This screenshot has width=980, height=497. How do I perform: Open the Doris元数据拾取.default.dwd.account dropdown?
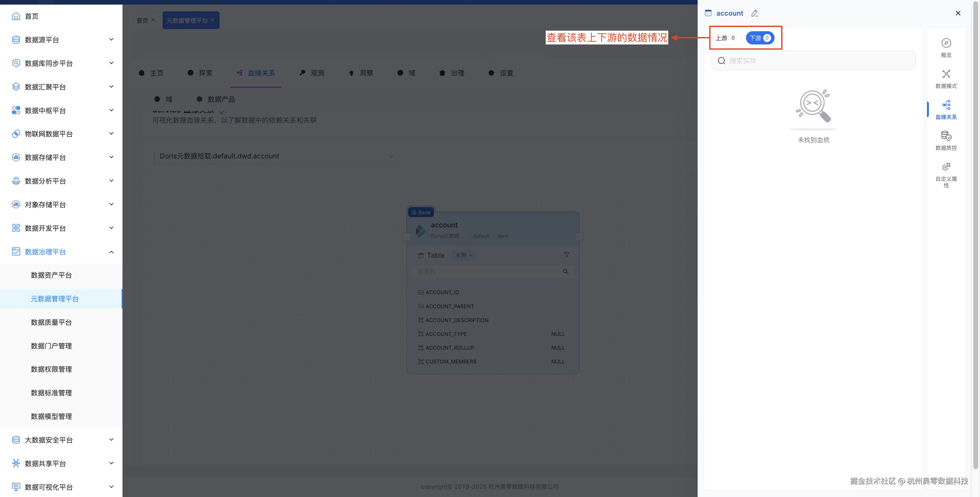(276, 156)
